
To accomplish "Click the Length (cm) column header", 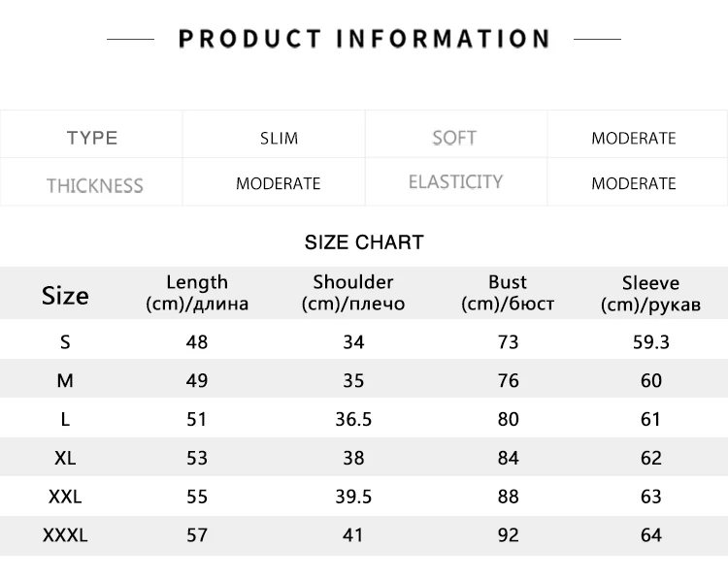I will 197,293.
